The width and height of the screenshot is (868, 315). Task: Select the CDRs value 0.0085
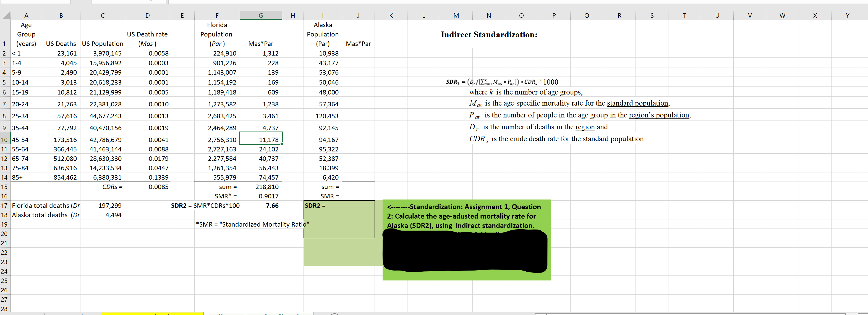tap(158, 187)
